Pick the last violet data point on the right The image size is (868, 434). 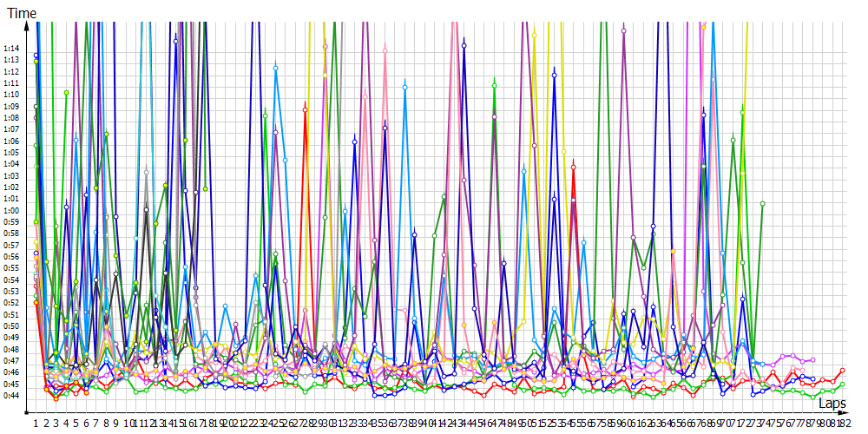pyautogui.click(x=812, y=359)
